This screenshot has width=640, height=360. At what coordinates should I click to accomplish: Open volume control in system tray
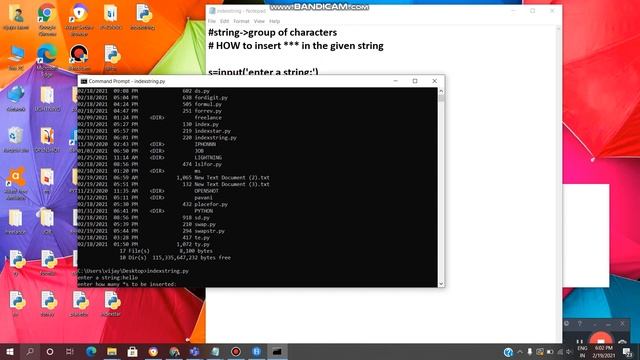click(569, 352)
